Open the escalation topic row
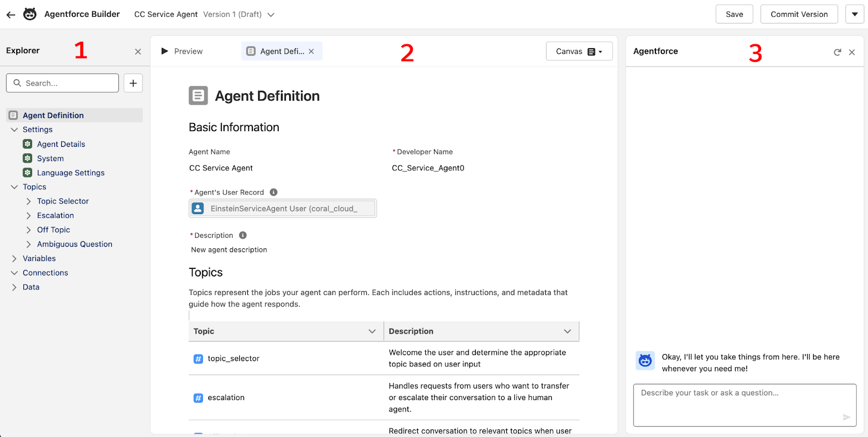 [384, 397]
